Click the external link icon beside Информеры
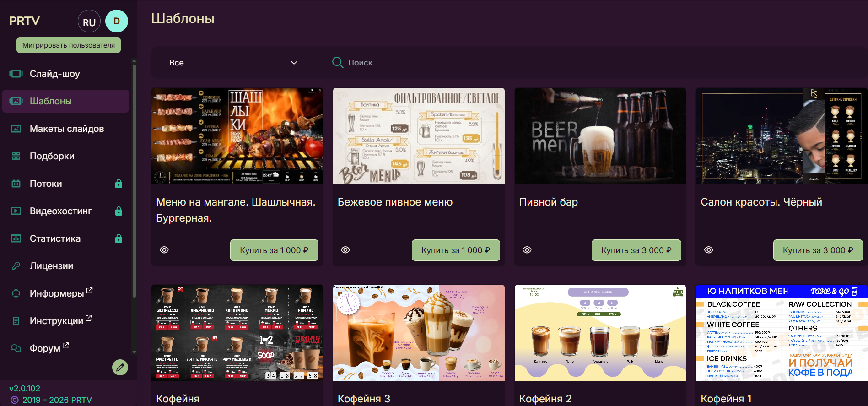Image resolution: width=868 pixels, height=406 pixels. coord(90,290)
